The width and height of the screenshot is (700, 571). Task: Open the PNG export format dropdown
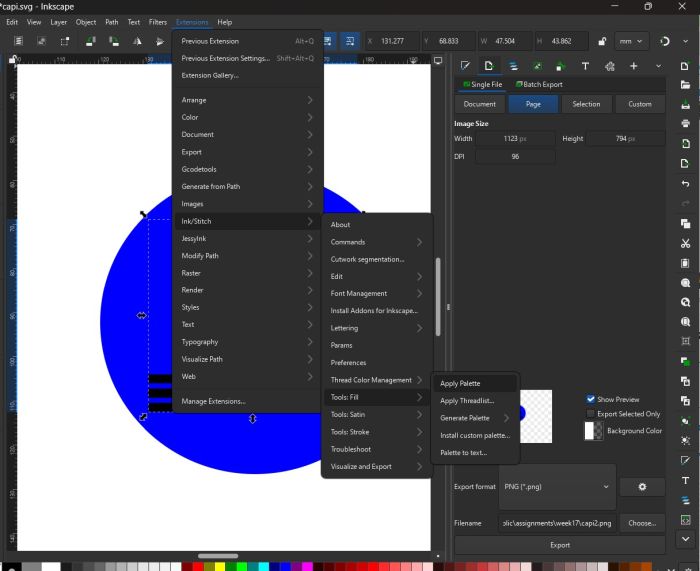557,487
